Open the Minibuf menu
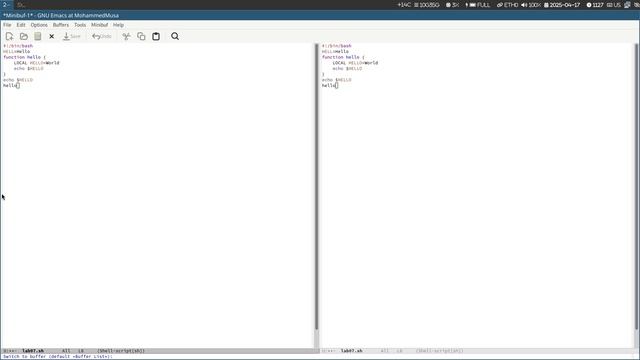Viewport: 640px width, 360px height. (x=100, y=25)
